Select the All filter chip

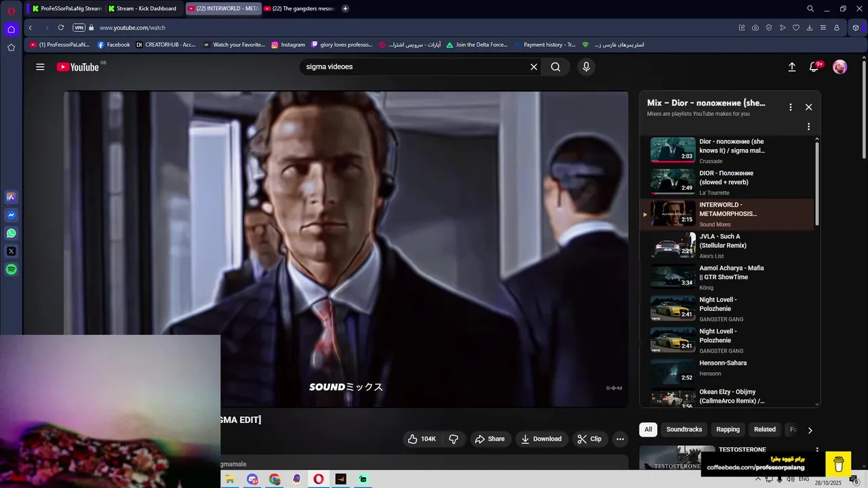tap(648, 430)
